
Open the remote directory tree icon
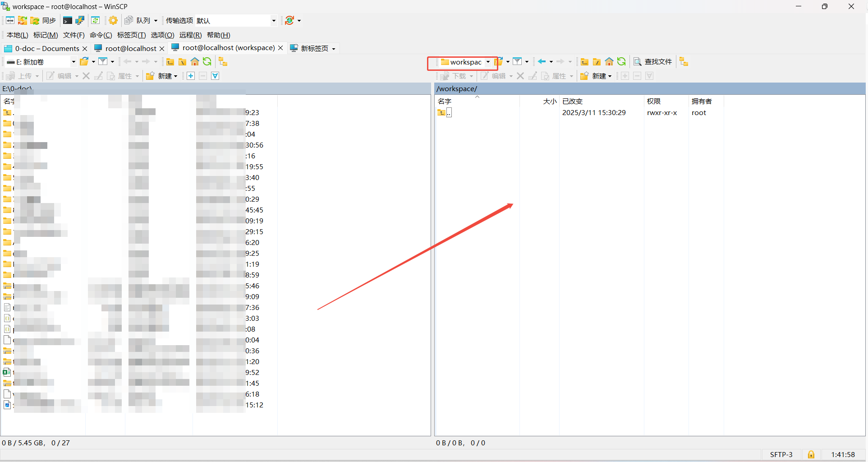pyautogui.click(x=684, y=62)
